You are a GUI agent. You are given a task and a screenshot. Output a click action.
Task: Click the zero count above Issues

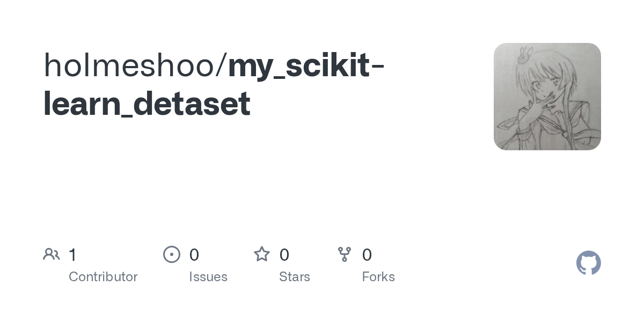[194, 255]
